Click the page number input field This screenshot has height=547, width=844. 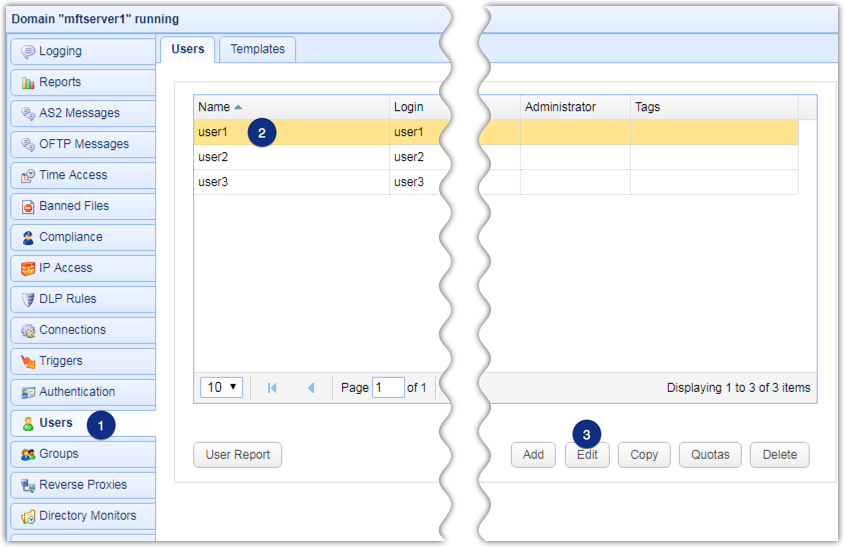point(387,387)
